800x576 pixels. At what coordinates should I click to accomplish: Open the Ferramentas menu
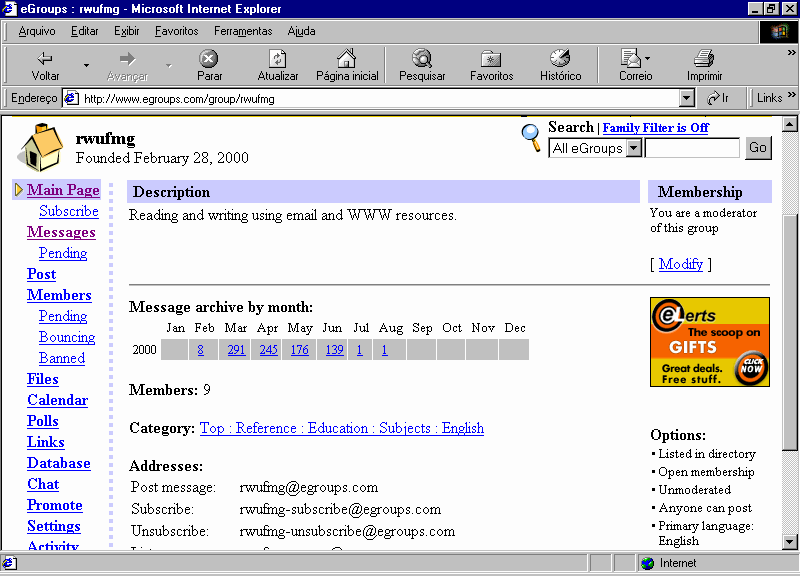[x=243, y=31]
